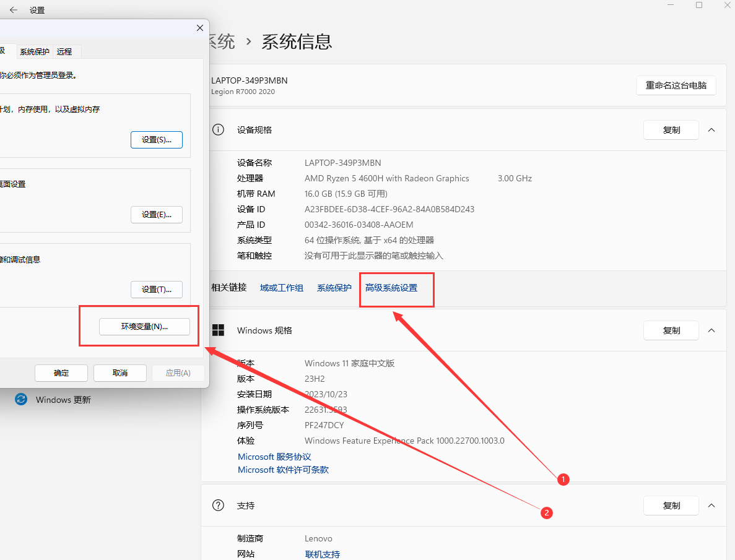Viewport: 735px width, 560px height.
Task: Open 域或工作组 link
Action: 282,288
